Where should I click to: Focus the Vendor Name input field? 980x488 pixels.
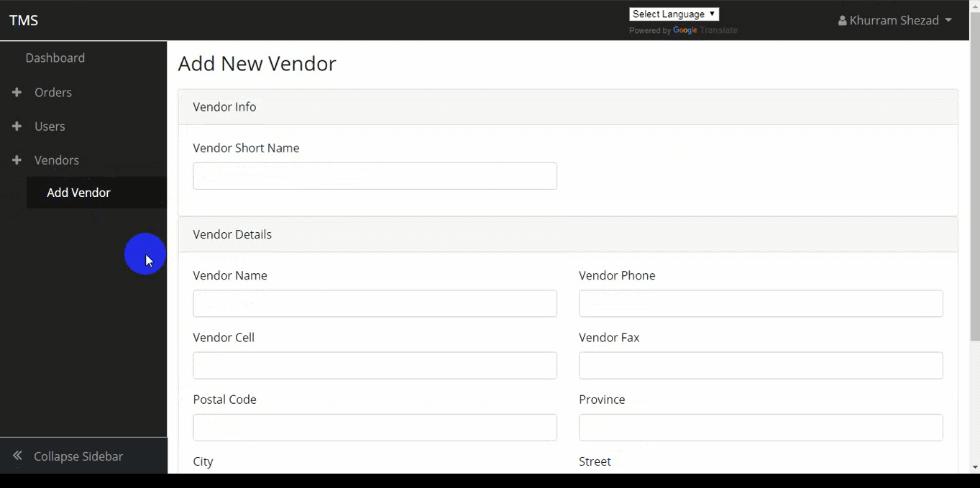pos(375,303)
